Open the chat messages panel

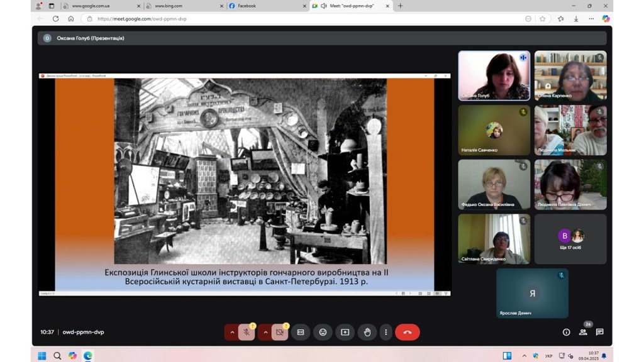coord(599,332)
